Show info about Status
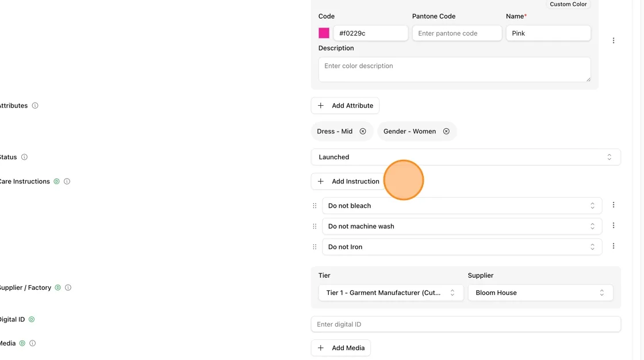Screen dimensions: 644x360 click(x=24, y=157)
